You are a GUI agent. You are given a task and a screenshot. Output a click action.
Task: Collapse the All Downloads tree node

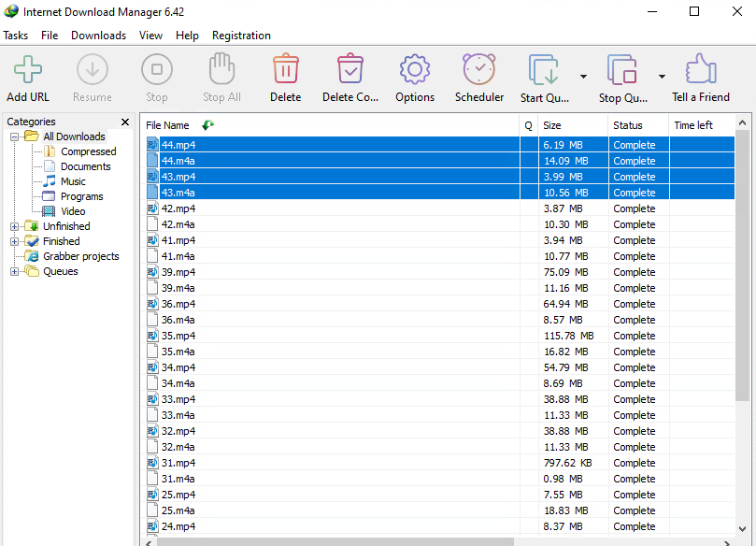click(x=14, y=137)
